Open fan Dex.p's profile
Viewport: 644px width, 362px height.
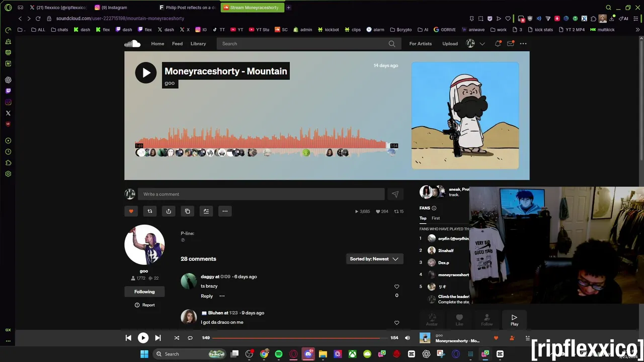click(444, 262)
